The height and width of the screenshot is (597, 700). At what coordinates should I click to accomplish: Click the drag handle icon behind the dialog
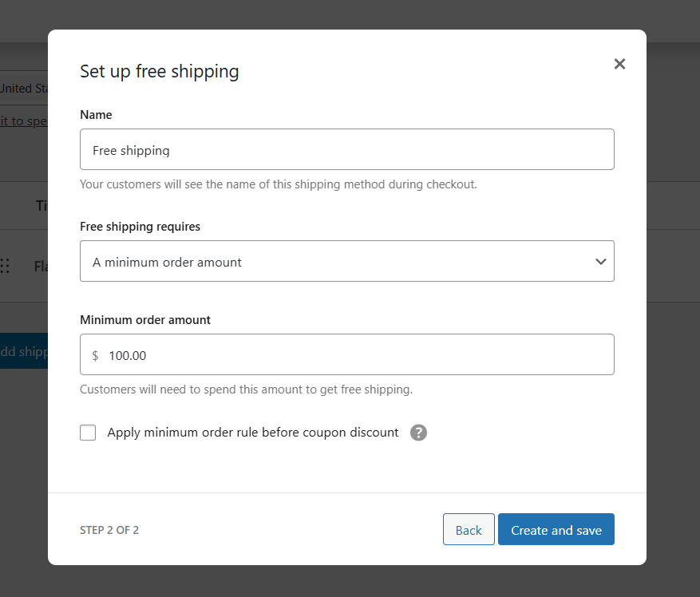(5, 266)
